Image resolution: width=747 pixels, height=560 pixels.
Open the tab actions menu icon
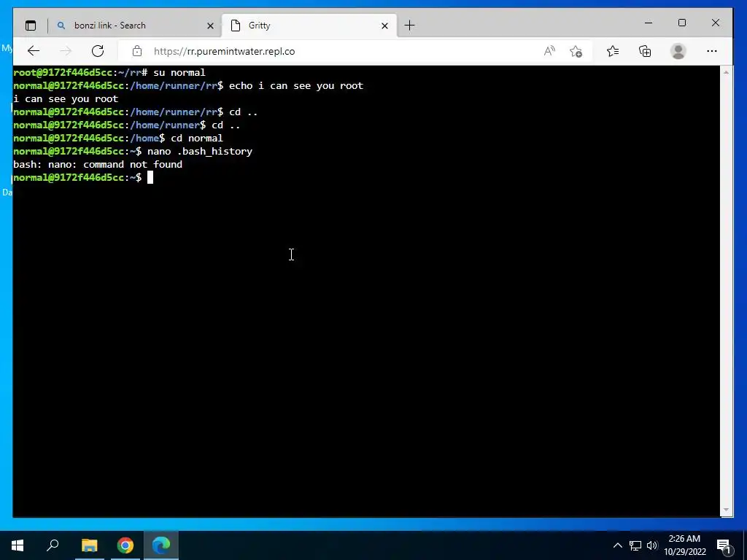click(31, 26)
